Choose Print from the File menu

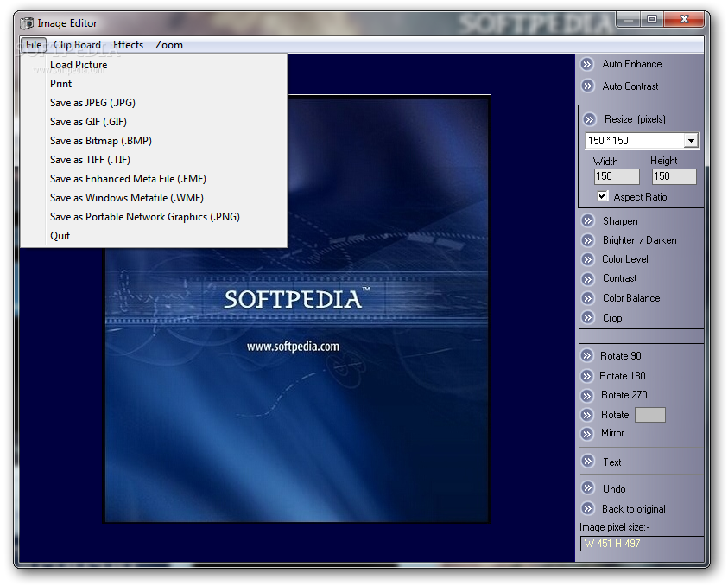coord(154,84)
